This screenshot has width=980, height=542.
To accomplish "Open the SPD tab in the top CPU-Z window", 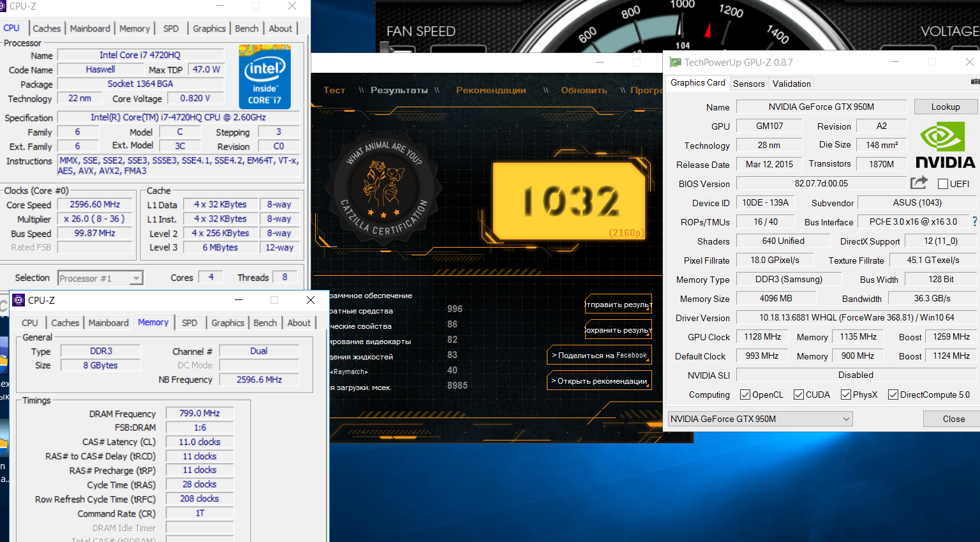I will (x=171, y=29).
